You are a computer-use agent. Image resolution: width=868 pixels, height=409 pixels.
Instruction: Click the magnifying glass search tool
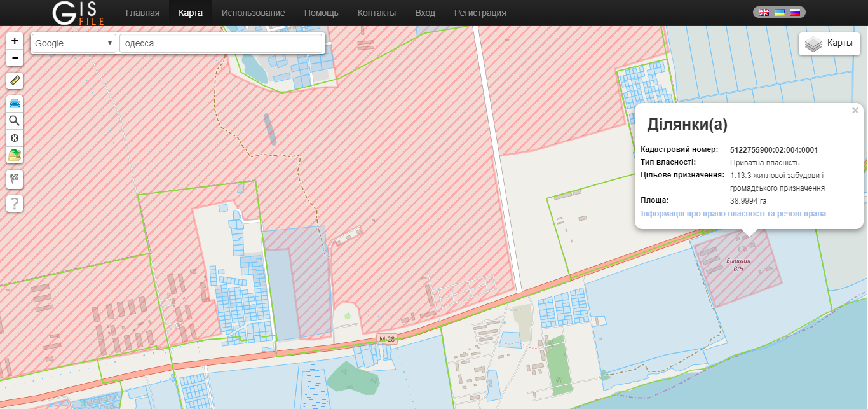coord(15,120)
